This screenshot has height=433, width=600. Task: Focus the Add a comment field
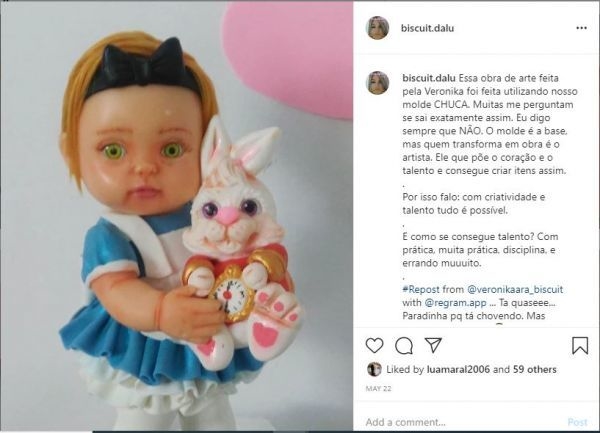[x=459, y=422]
